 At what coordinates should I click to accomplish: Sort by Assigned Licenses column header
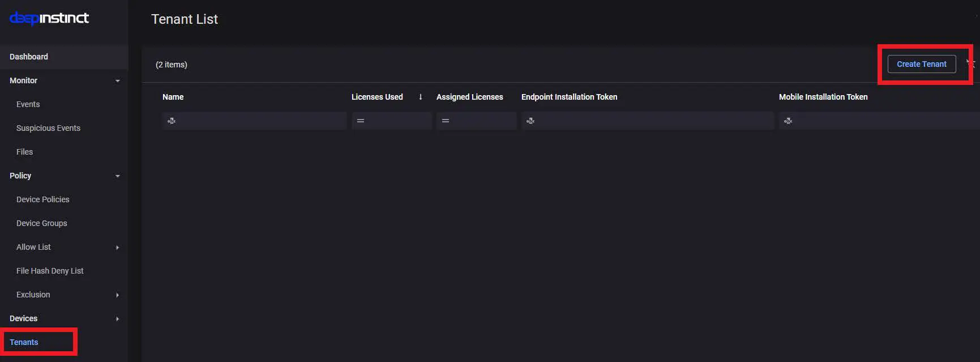469,97
